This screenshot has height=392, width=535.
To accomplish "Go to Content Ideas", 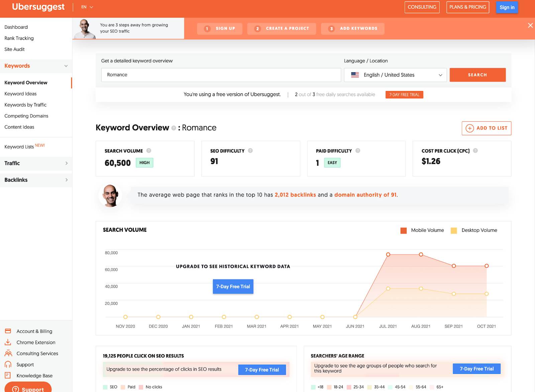I will 19,127.
